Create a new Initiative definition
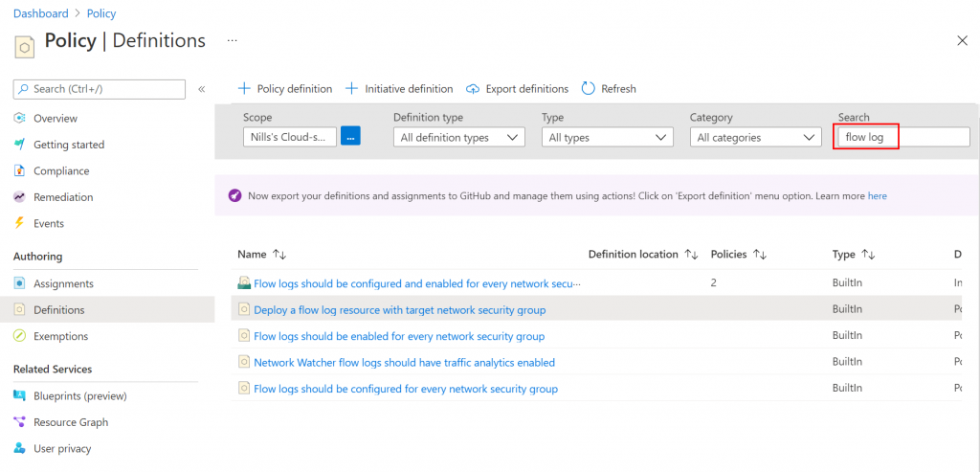 [x=399, y=89]
